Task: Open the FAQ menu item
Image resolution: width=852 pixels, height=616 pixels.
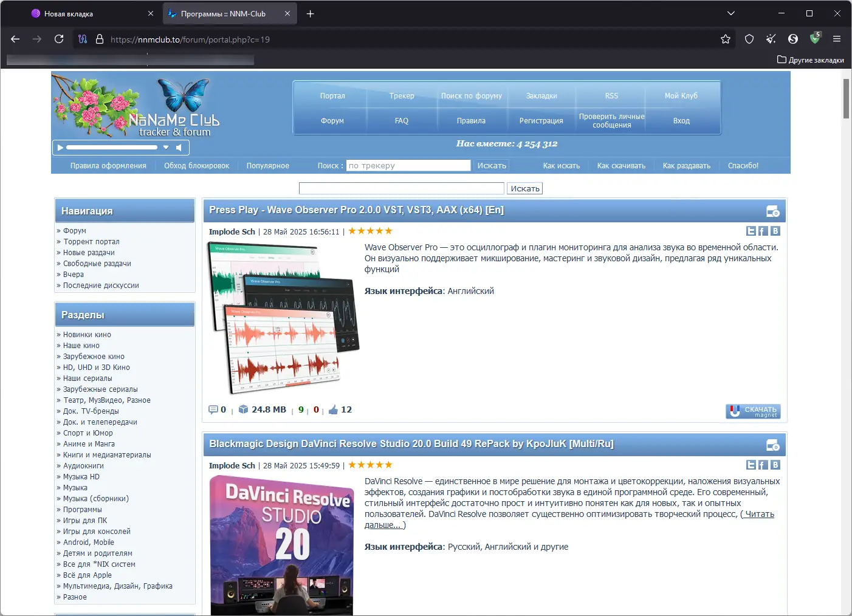Action: [x=402, y=121]
